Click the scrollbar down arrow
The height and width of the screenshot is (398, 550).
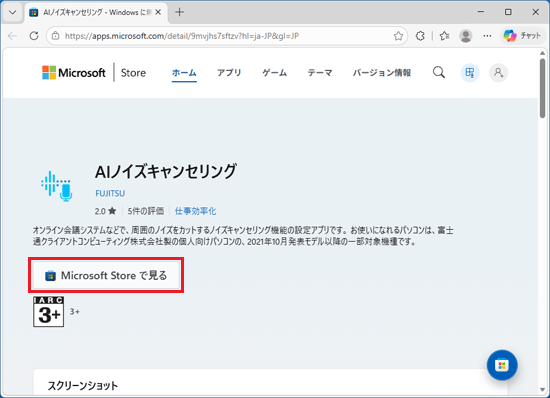[x=542, y=390]
